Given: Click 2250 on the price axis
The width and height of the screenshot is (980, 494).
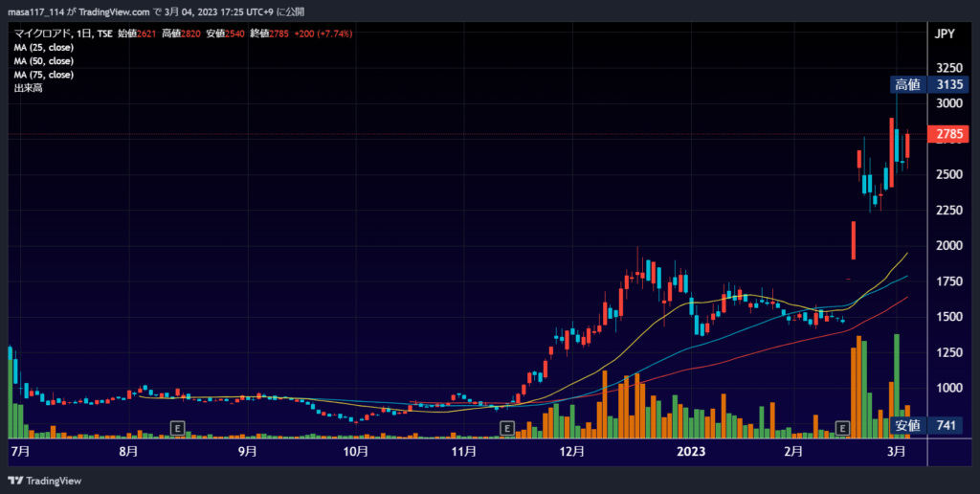Looking at the screenshot, I should click(x=949, y=210).
